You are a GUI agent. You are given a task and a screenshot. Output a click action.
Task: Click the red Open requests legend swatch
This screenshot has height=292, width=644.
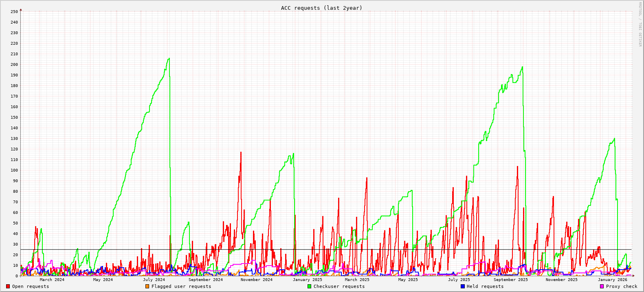click(x=8, y=286)
